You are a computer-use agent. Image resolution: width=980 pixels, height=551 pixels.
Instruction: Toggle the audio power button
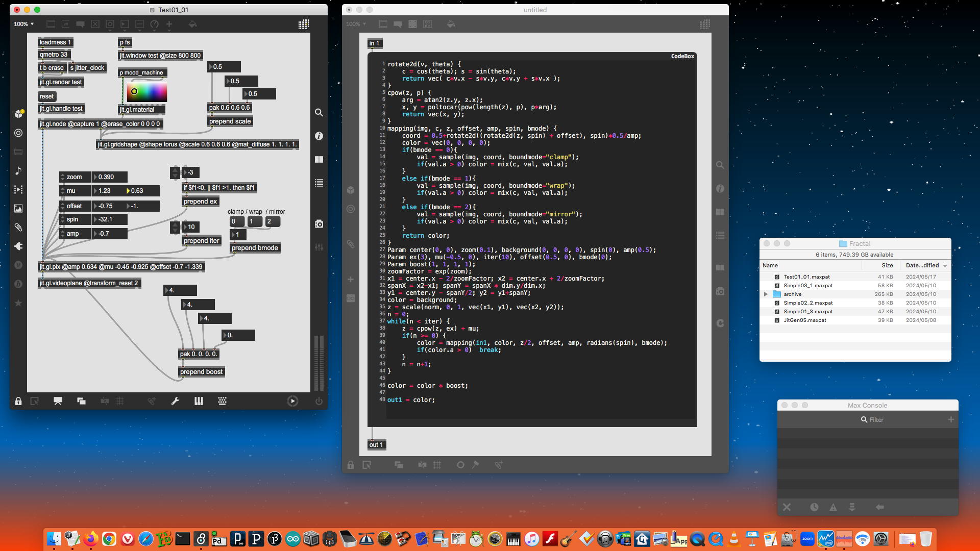pos(319,401)
